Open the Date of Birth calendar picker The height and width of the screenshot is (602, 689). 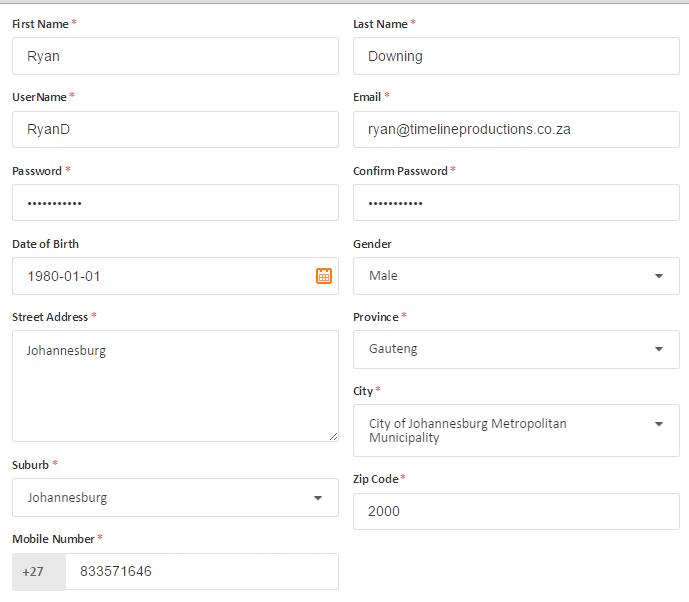(324, 276)
